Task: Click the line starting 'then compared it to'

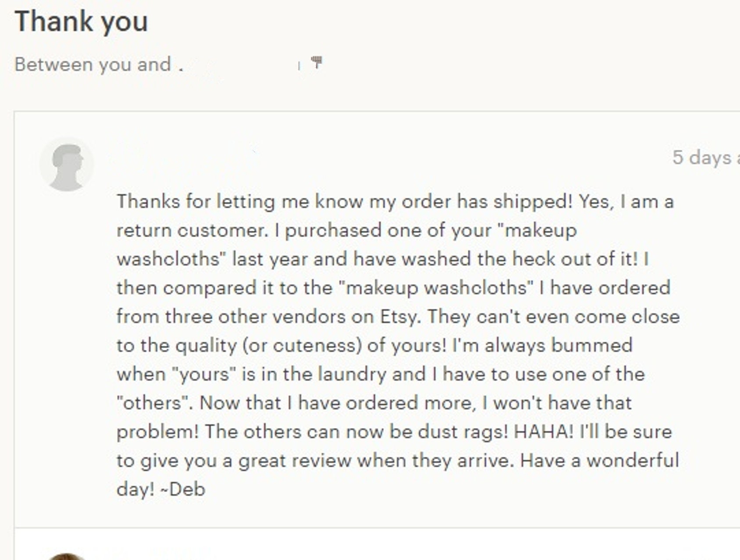Action: tap(394, 288)
